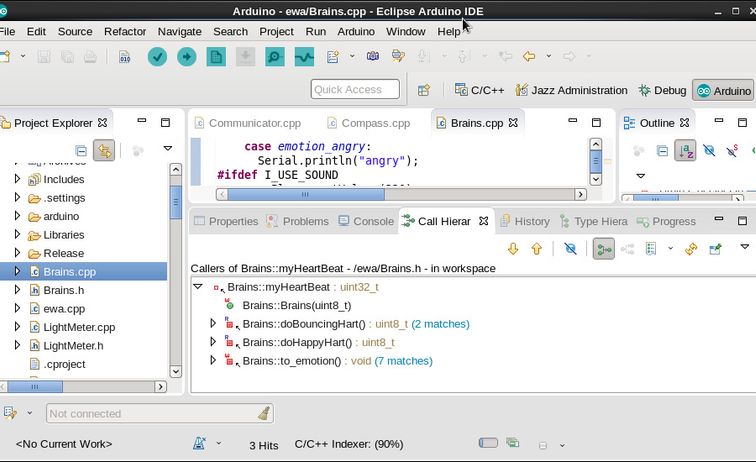Click the editor scroll down arrow
The height and width of the screenshot is (462, 756).
tap(595, 179)
